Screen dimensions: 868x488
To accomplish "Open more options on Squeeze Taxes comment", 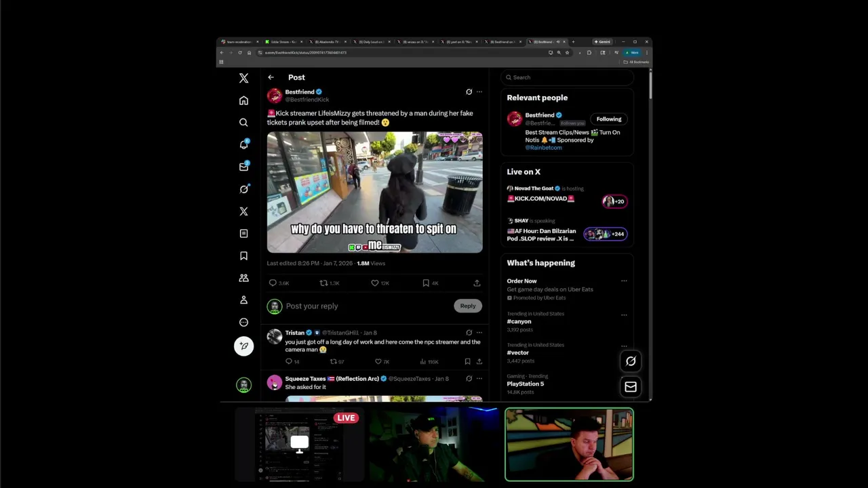I will pyautogui.click(x=479, y=379).
